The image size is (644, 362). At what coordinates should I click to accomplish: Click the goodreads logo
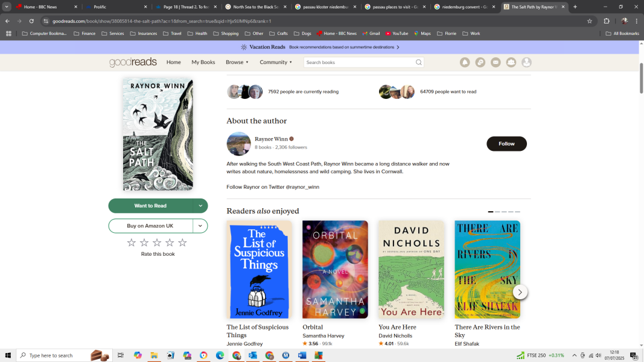point(133,62)
